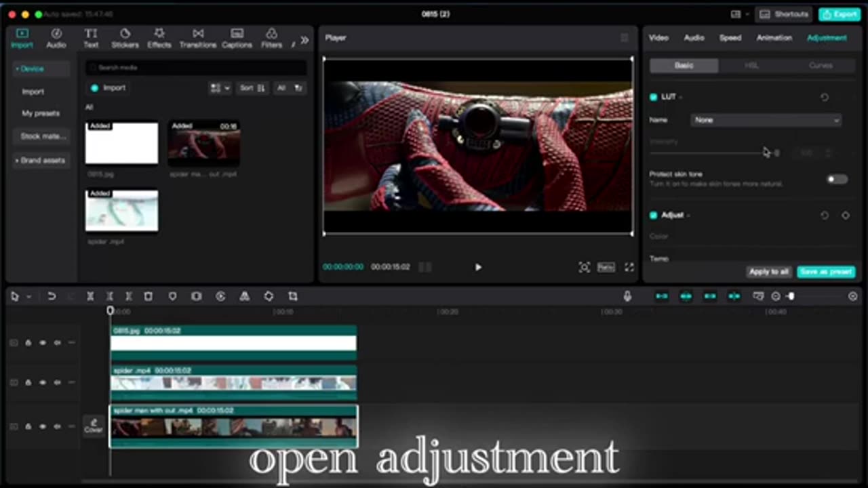Click the Delete trash icon in timeline toolbar

[148, 296]
